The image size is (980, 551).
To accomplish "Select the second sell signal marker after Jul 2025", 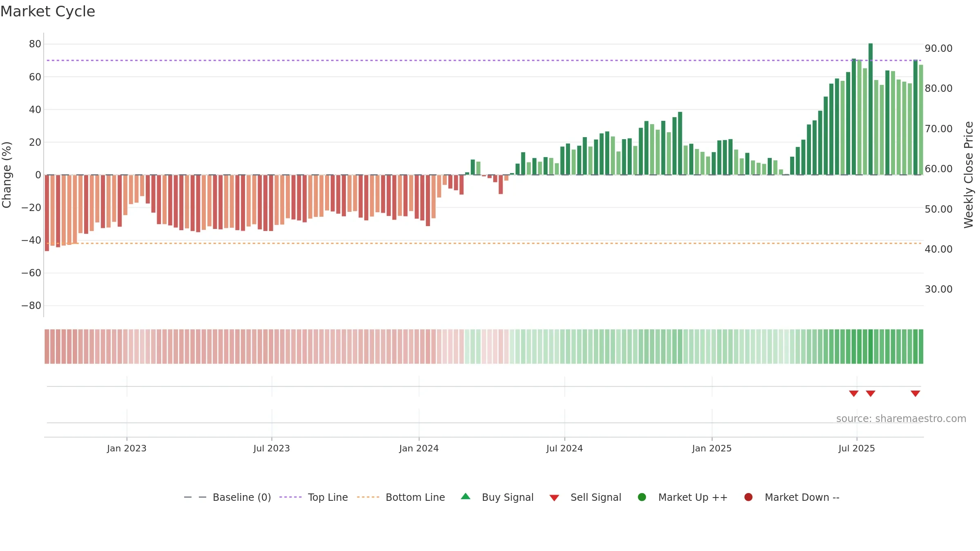I will (871, 393).
